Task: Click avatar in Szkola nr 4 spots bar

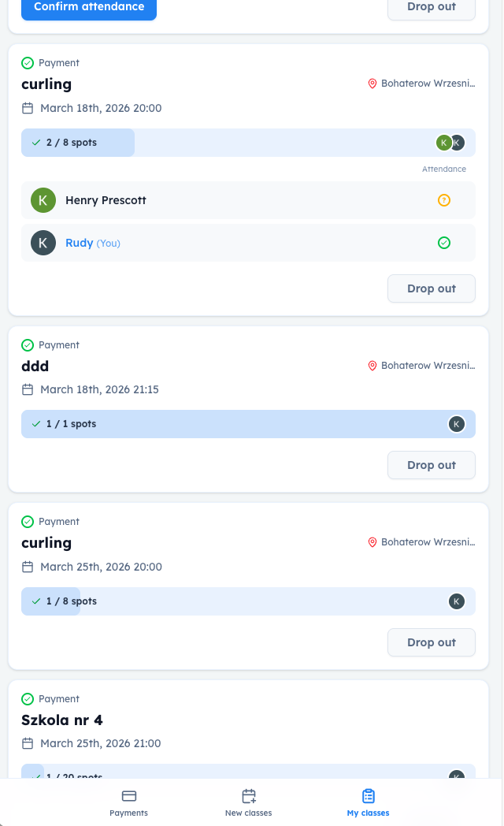Action: [456, 776]
